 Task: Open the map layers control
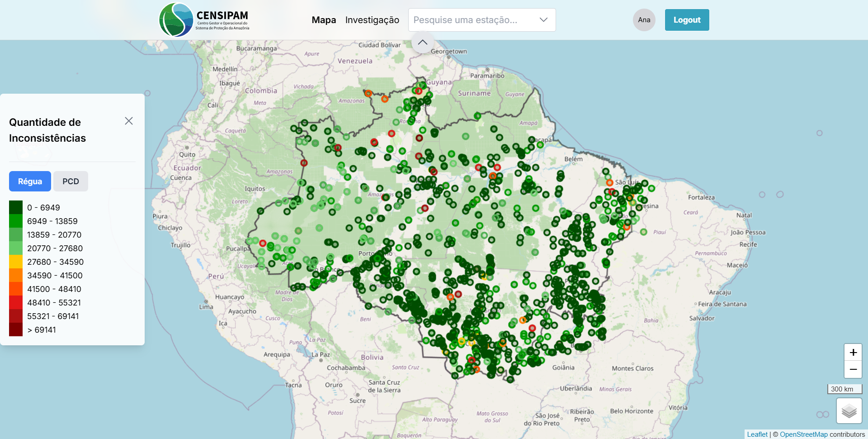coord(849,410)
